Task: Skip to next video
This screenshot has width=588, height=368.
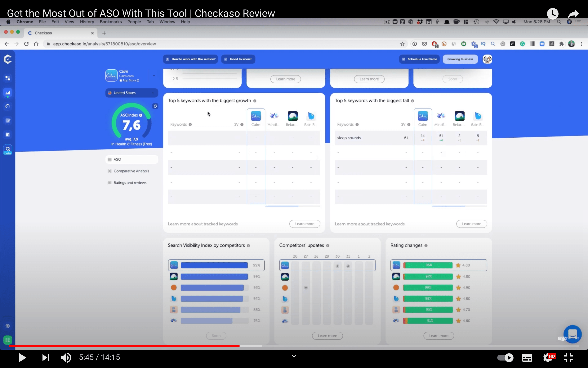Action: coord(46,357)
